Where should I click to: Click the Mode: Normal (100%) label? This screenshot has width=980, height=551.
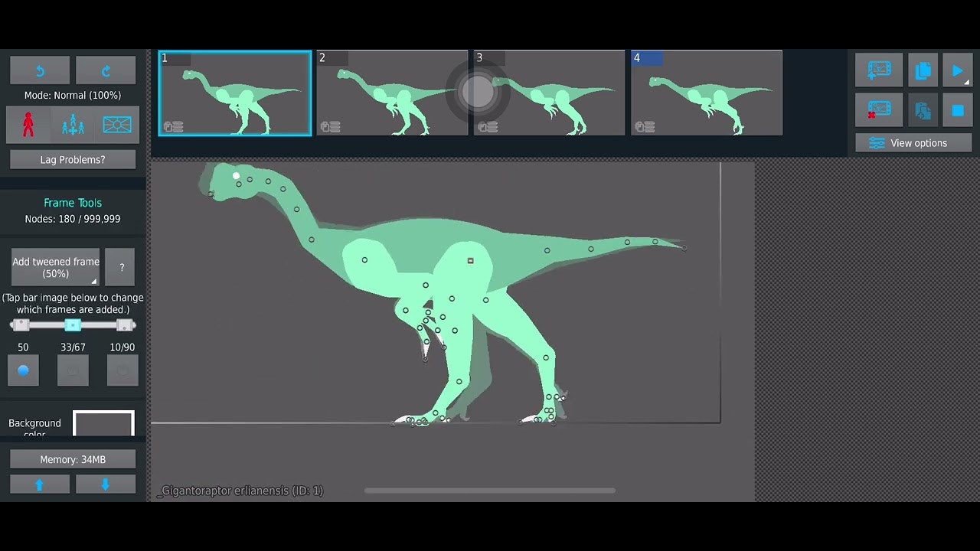pyautogui.click(x=73, y=96)
